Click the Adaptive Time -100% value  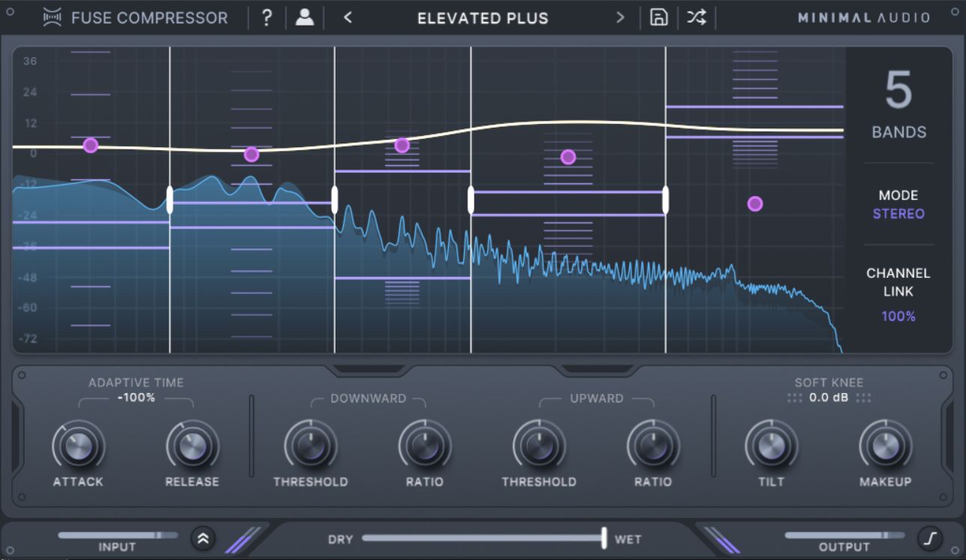point(136,398)
